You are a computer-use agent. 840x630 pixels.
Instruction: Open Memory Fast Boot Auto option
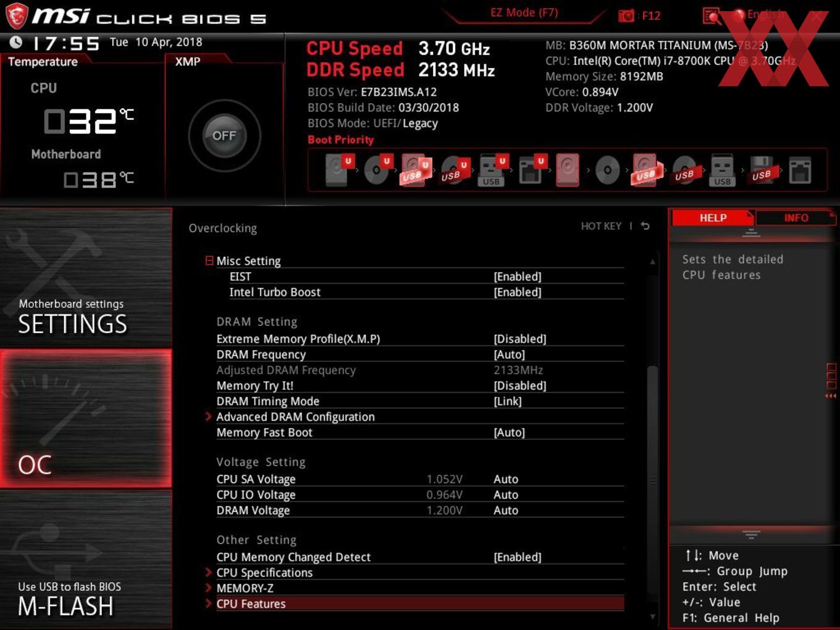[x=510, y=432]
